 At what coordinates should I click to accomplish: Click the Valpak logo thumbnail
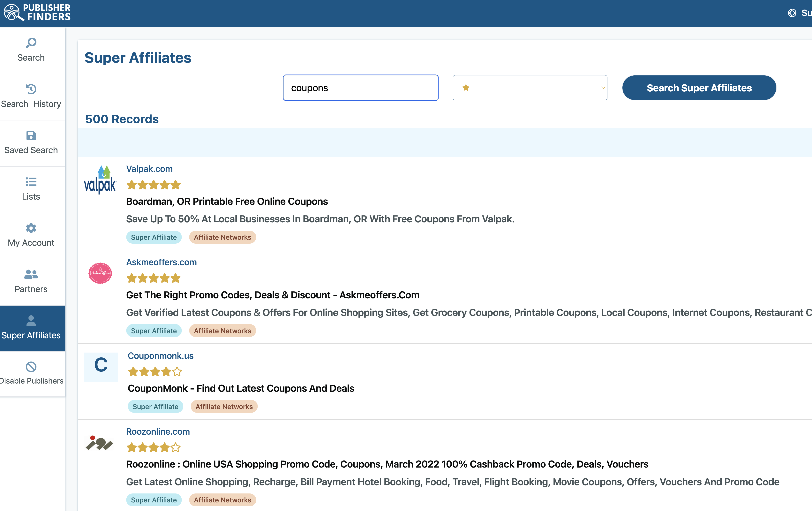pos(100,180)
